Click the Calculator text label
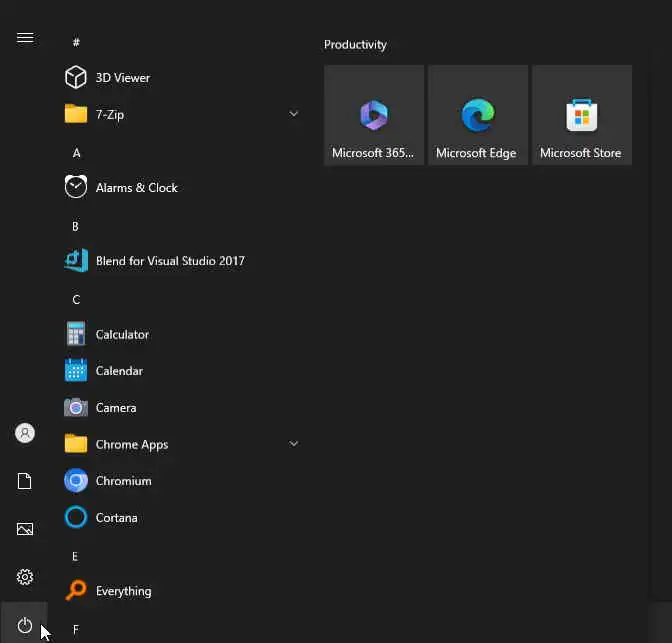Image resolution: width=672 pixels, height=643 pixels. (x=122, y=334)
